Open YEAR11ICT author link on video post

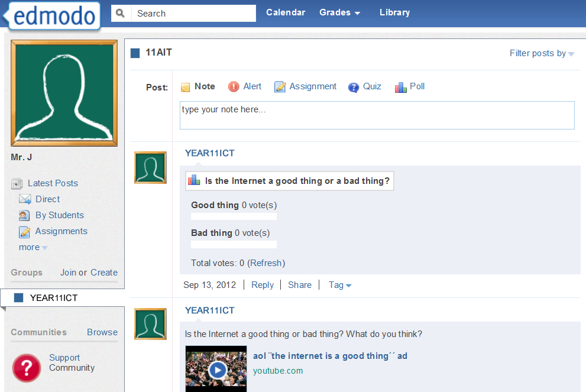click(x=210, y=310)
